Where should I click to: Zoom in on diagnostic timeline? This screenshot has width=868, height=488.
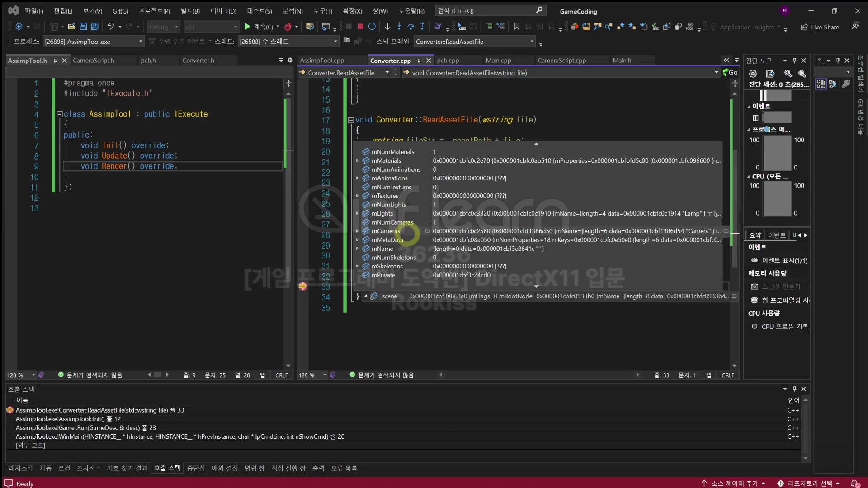(x=788, y=74)
